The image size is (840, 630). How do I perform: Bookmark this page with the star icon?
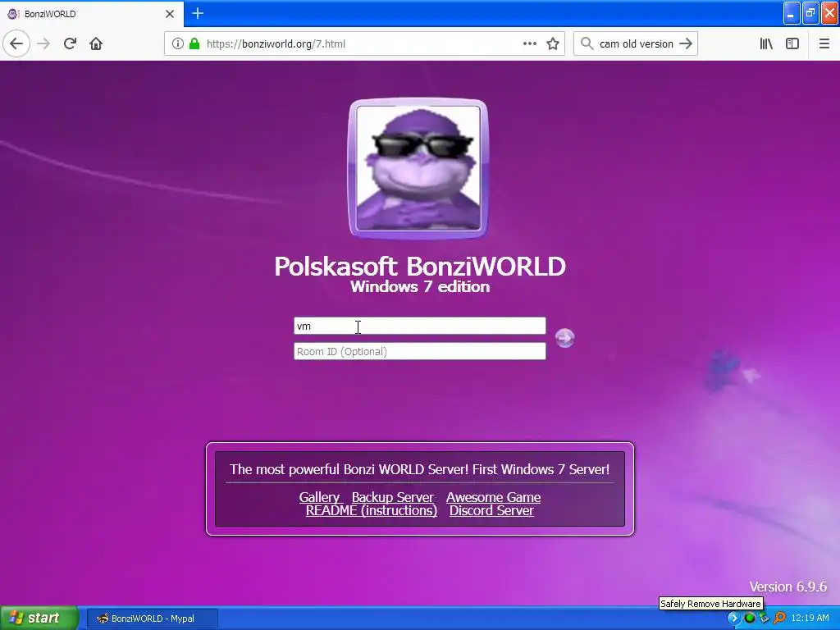(x=553, y=44)
